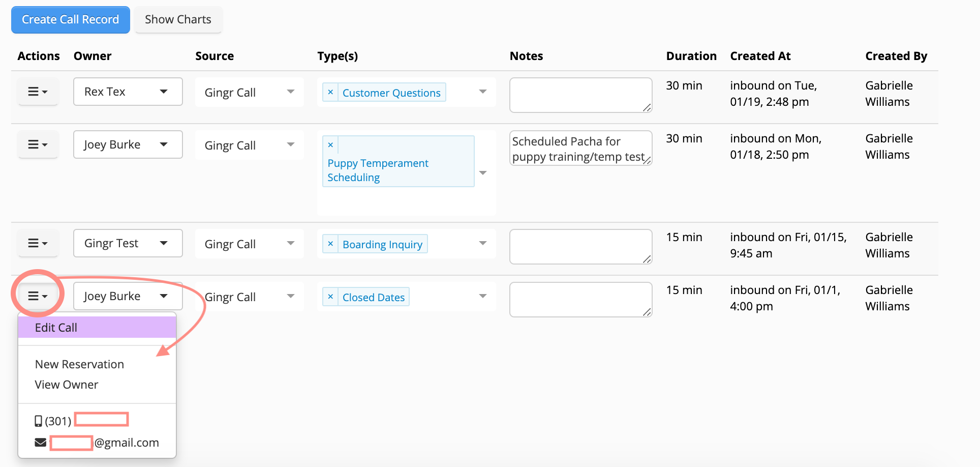Toggle actions menu for Closed Dates row
Screen dimensions: 980x467
click(x=38, y=296)
